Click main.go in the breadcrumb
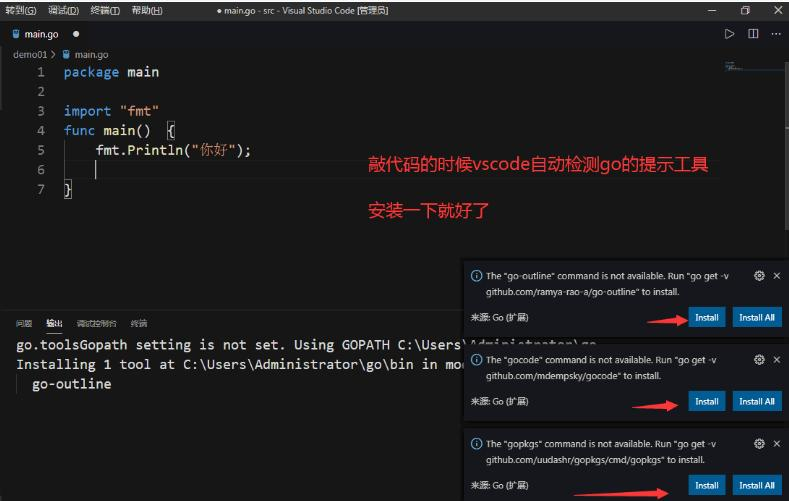789x501 pixels. [91, 54]
